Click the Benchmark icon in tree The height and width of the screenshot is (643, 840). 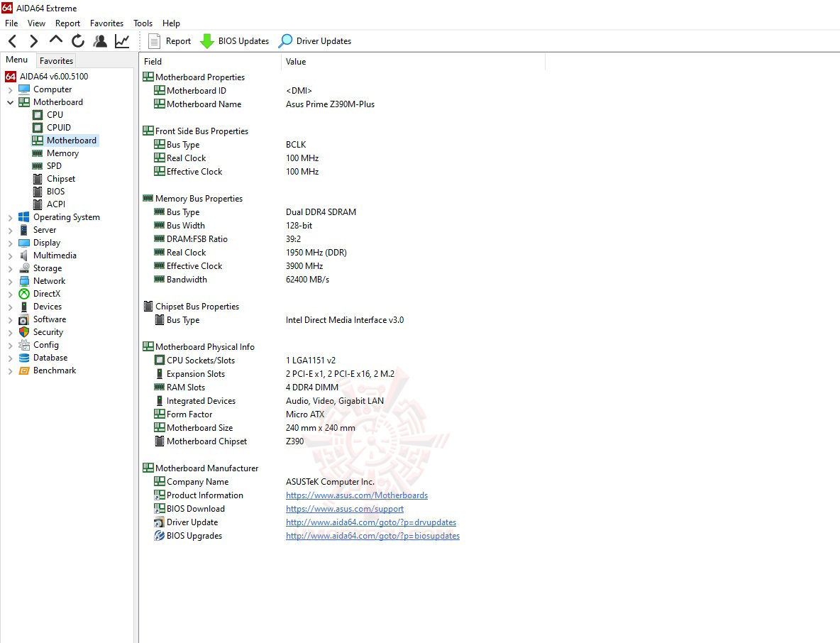pos(24,370)
